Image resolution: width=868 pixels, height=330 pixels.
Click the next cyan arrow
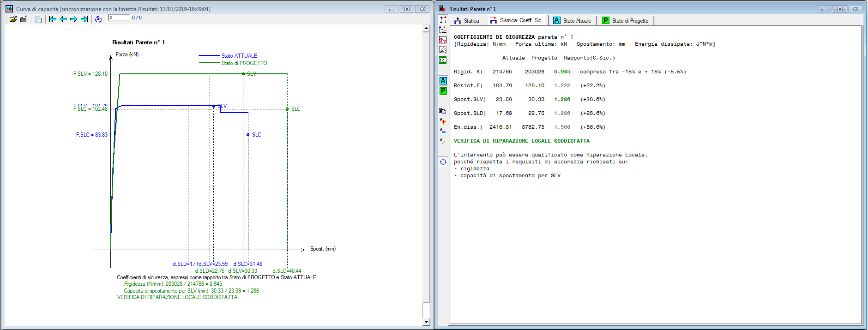pos(73,19)
